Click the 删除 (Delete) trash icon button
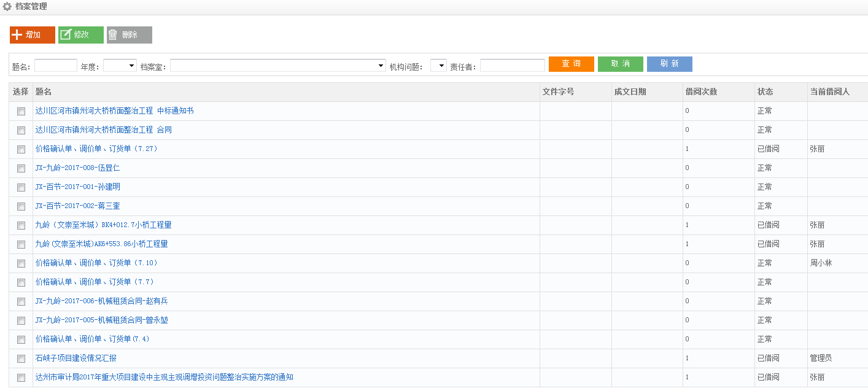868x391 pixels. pyautogui.click(x=129, y=35)
